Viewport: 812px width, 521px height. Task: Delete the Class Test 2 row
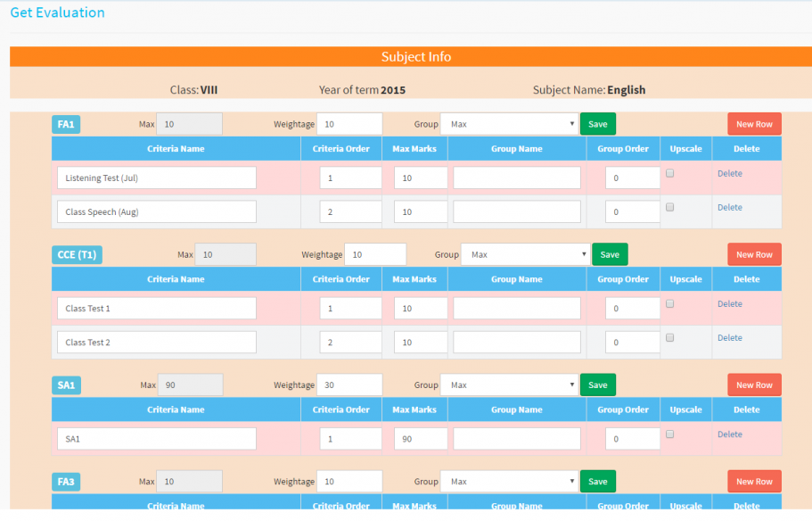click(729, 338)
